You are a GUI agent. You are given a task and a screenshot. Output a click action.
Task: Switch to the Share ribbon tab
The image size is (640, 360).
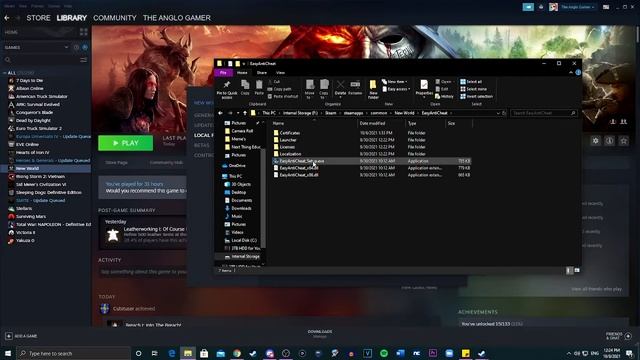point(262,73)
